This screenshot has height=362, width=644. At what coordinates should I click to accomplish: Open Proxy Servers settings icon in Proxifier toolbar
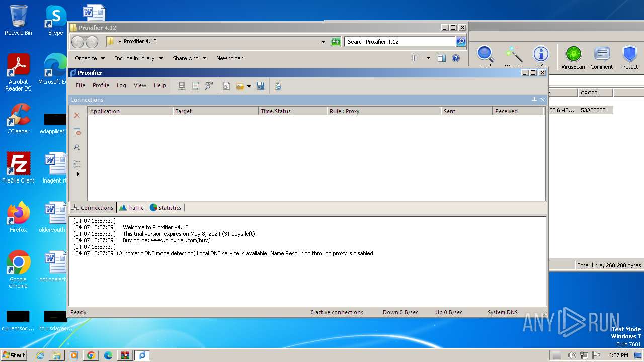(182, 86)
